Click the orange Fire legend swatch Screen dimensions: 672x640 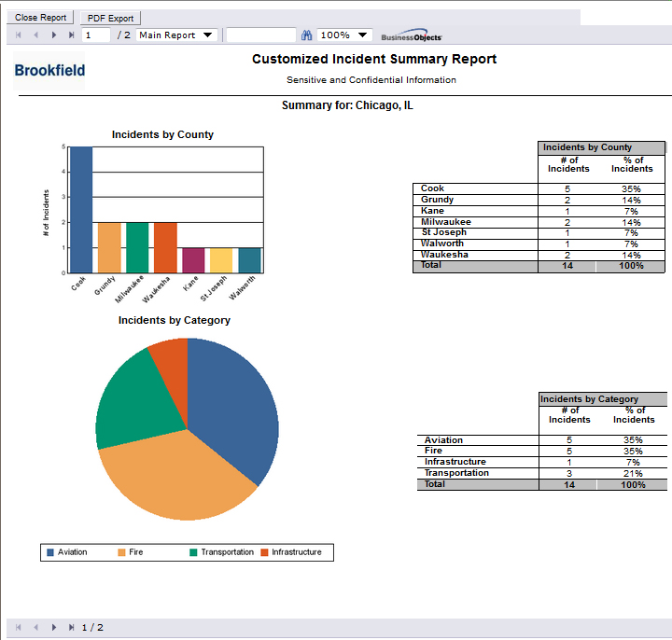coord(121,552)
